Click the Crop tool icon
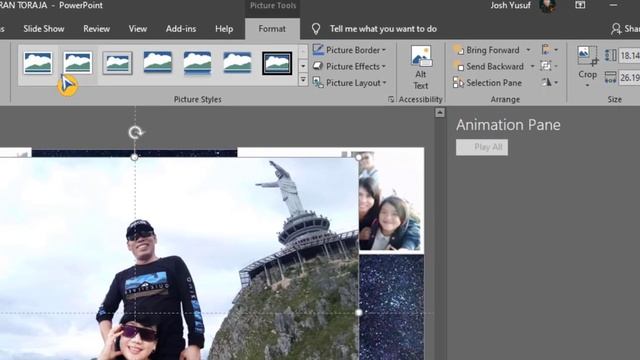Screen dimensions: 640x360 click(587, 56)
